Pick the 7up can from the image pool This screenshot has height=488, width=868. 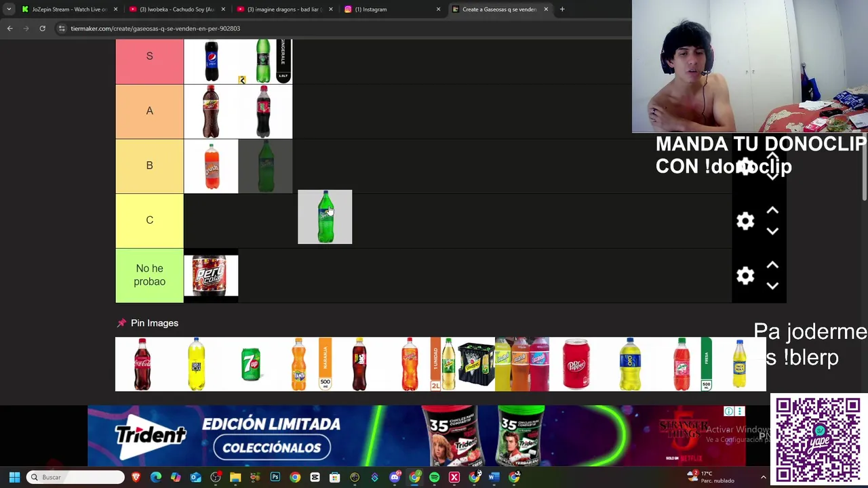(x=251, y=364)
